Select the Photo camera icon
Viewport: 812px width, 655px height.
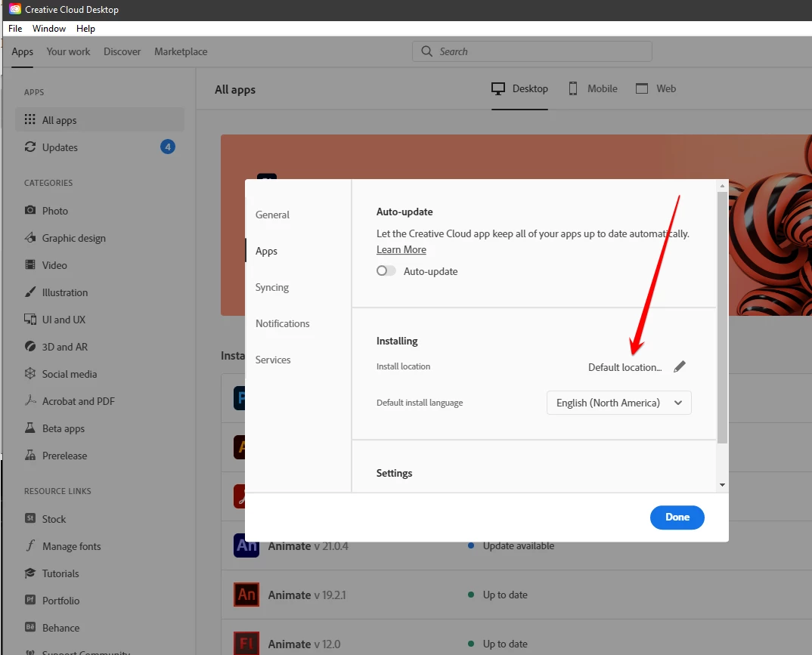click(30, 210)
